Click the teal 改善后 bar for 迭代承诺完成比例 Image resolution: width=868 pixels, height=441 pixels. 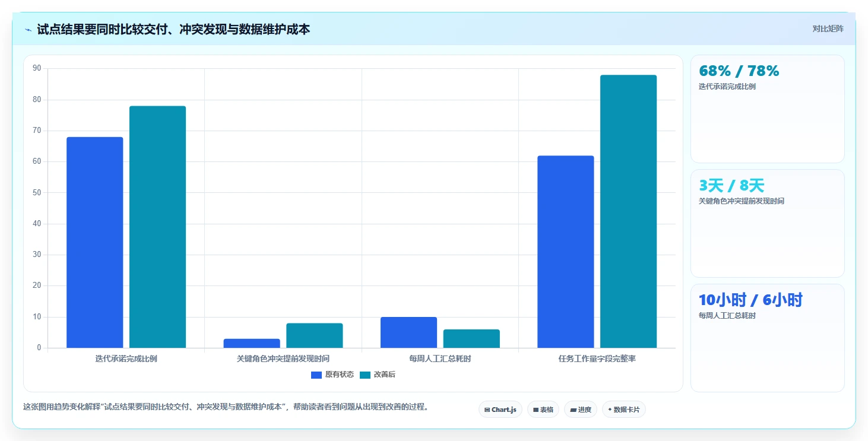tap(157, 227)
